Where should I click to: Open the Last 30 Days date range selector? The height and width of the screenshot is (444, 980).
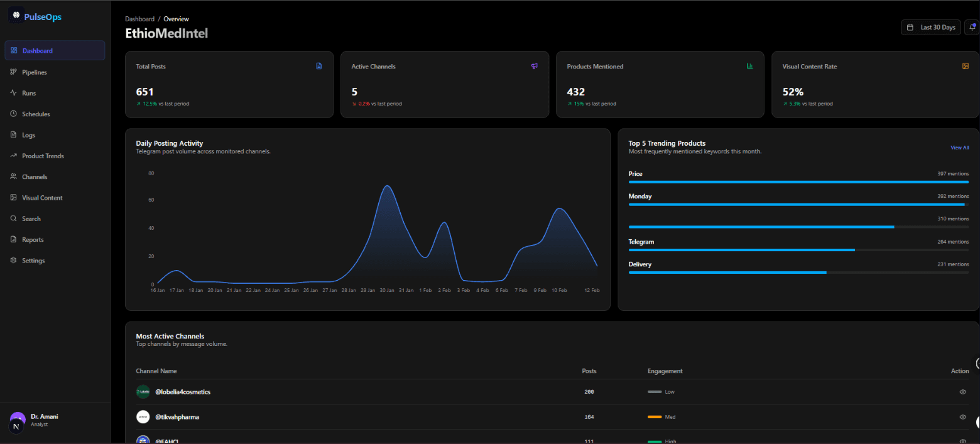pos(931,27)
